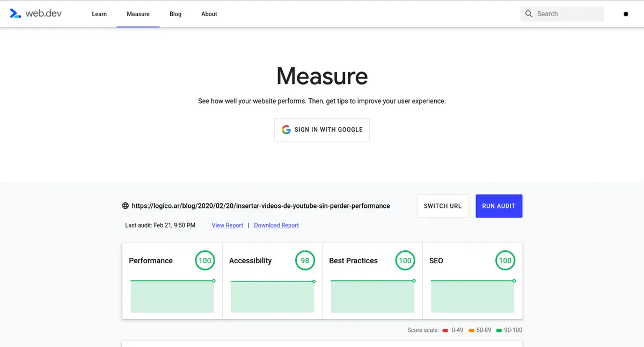Open the View Report link
This screenshot has height=347, width=644.
click(228, 226)
